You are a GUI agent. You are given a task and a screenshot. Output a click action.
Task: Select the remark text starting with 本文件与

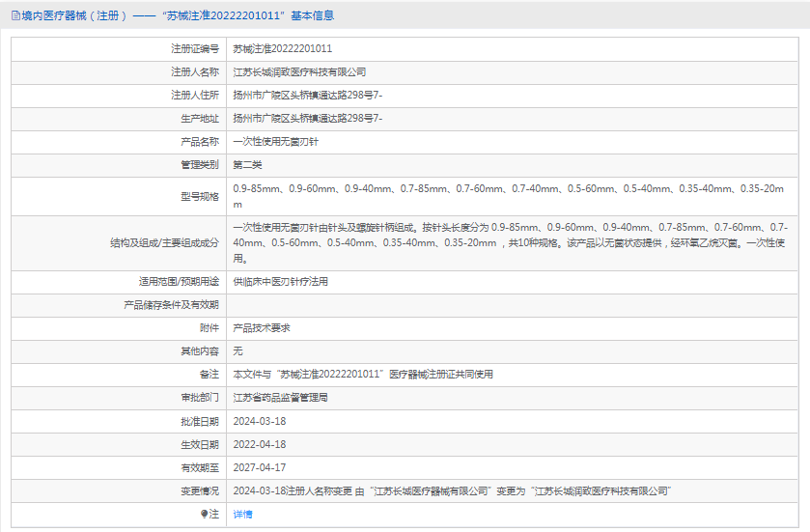pyautogui.click(x=363, y=375)
